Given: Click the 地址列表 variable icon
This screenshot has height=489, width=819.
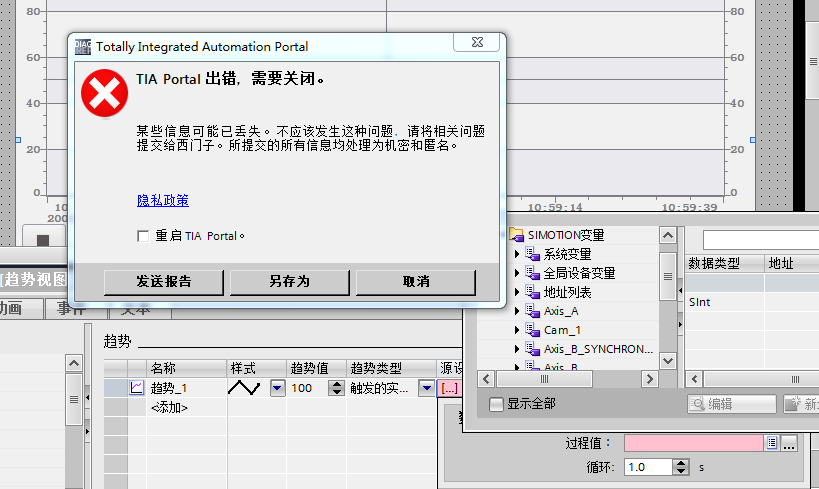Looking at the screenshot, I should [532, 292].
